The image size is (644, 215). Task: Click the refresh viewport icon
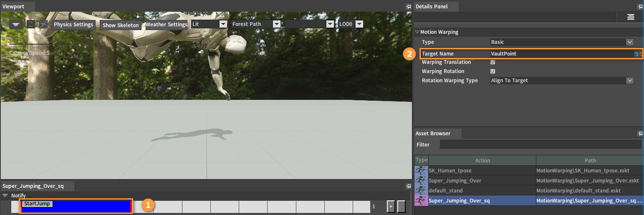click(31, 24)
